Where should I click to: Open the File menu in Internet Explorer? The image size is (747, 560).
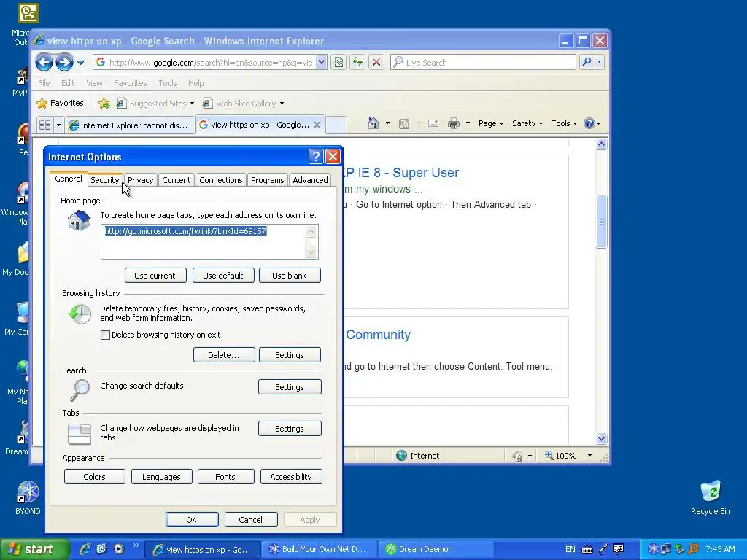(x=44, y=83)
